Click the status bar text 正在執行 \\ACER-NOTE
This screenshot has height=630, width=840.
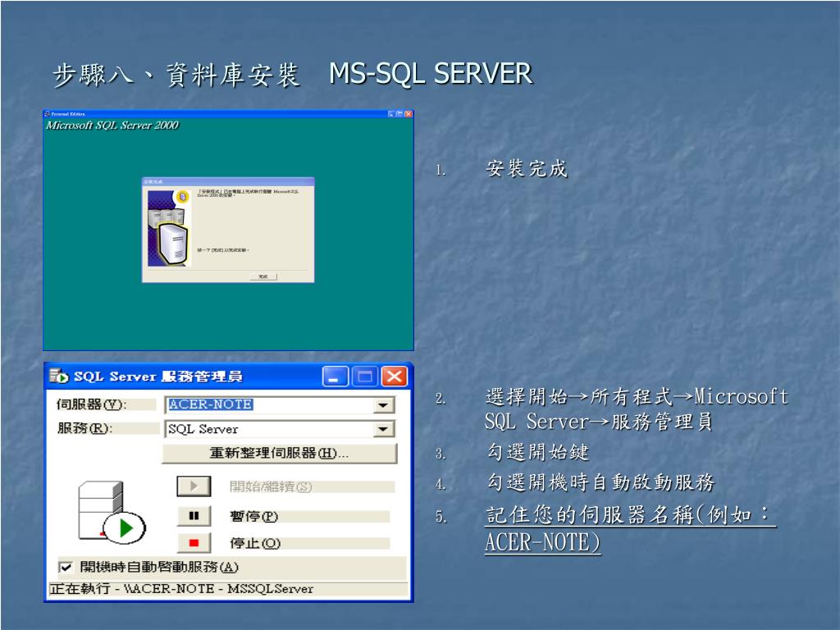click(x=181, y=589)
